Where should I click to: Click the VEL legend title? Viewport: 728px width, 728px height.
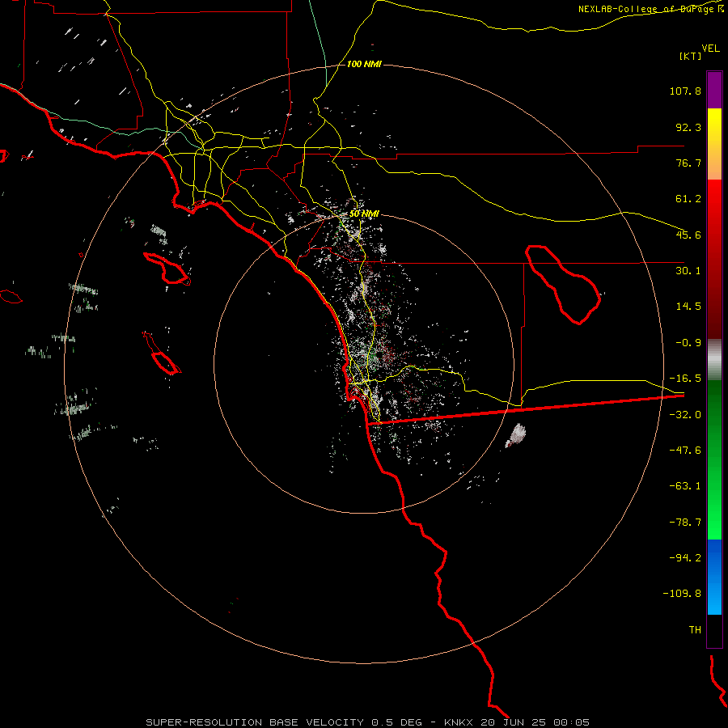click(710, 49)
